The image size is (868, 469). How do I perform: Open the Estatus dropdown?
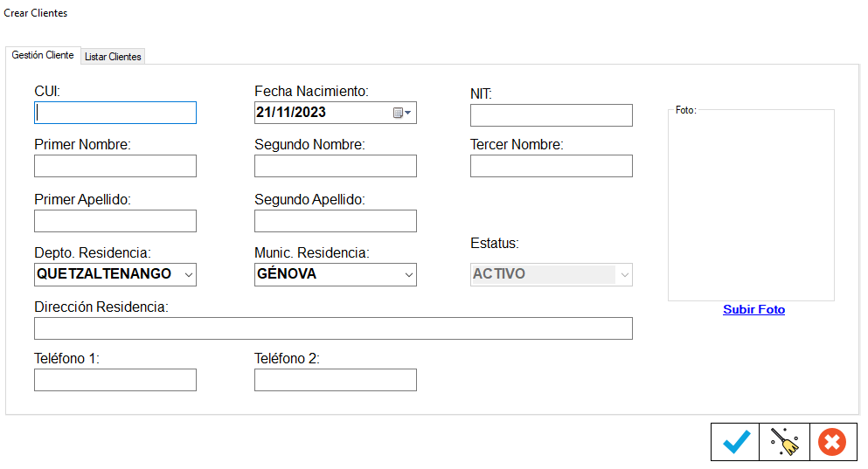624,274
